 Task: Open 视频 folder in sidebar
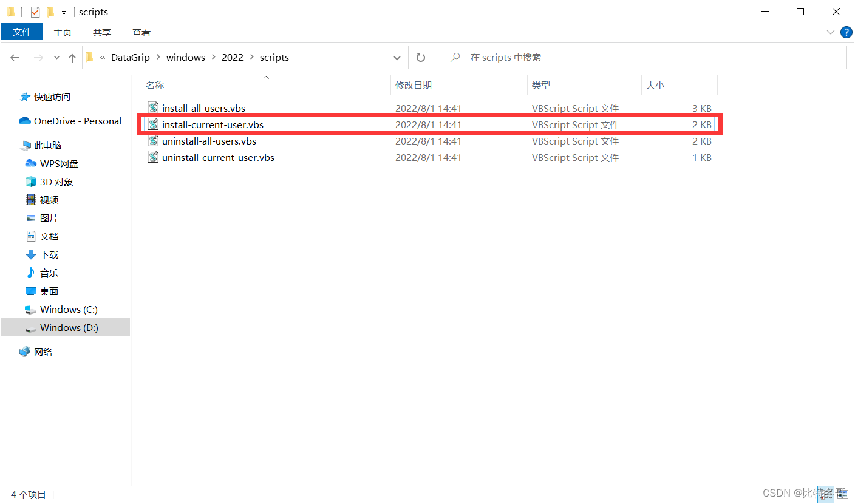[49, 200]
